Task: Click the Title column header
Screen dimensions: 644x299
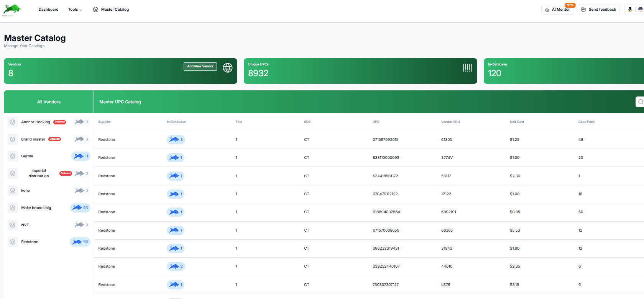Action: point(239,122)
